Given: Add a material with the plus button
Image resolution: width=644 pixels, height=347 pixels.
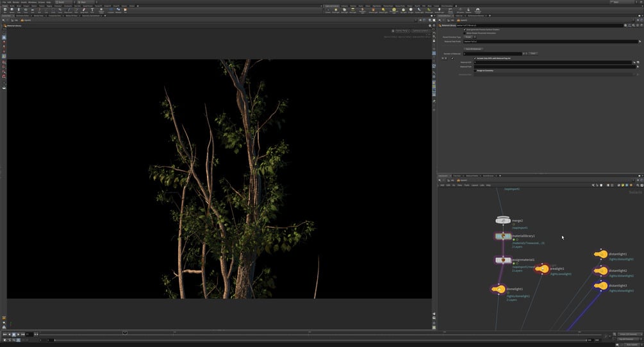Looking at the screenshot, I should pos(524,53).
